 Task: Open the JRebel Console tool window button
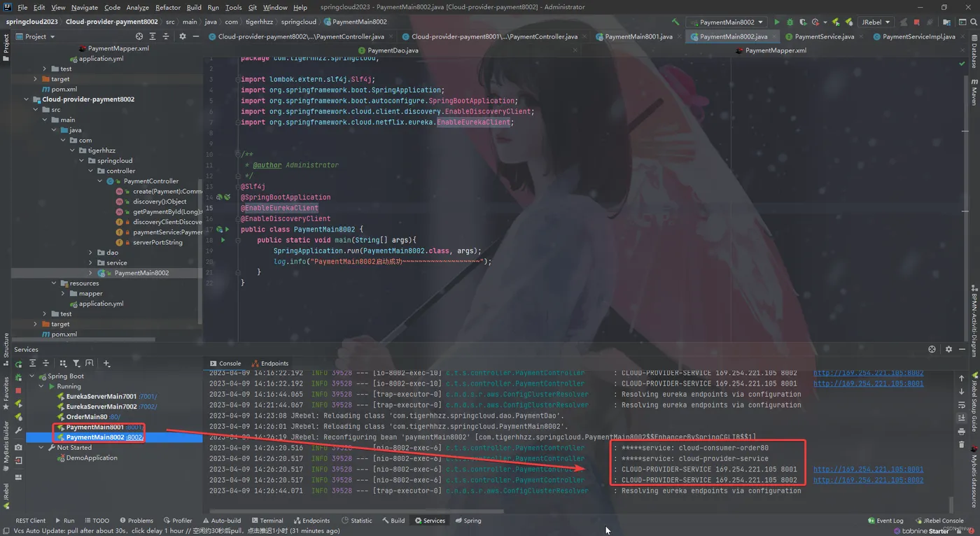tap(939, 521)
